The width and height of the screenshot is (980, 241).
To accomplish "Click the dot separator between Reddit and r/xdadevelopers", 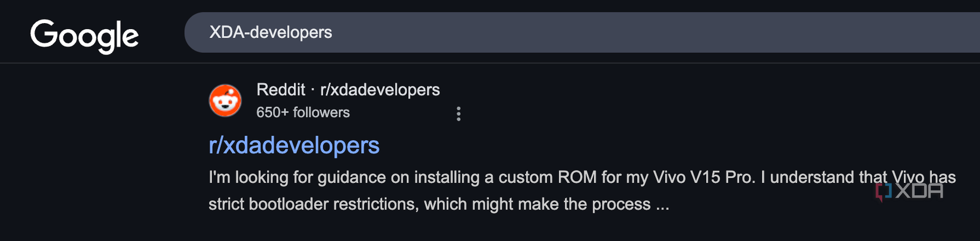I will coord(312,90).
